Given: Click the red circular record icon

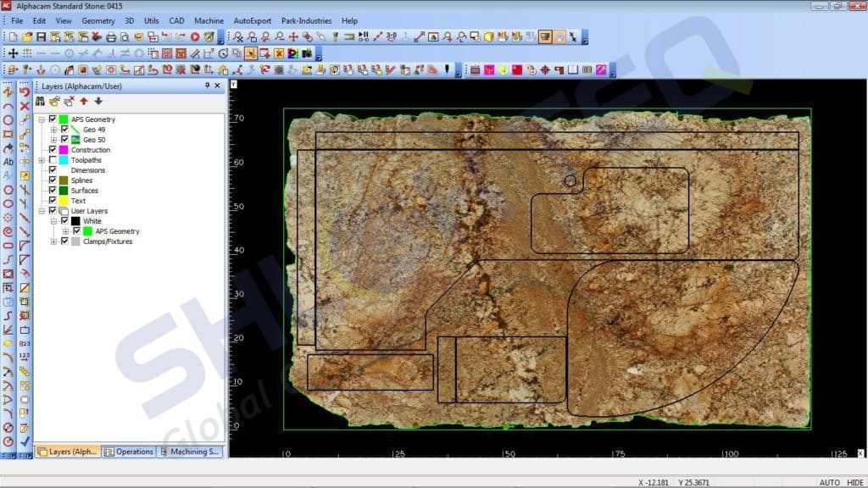Looking at the screenshot, I should [195, 37].
